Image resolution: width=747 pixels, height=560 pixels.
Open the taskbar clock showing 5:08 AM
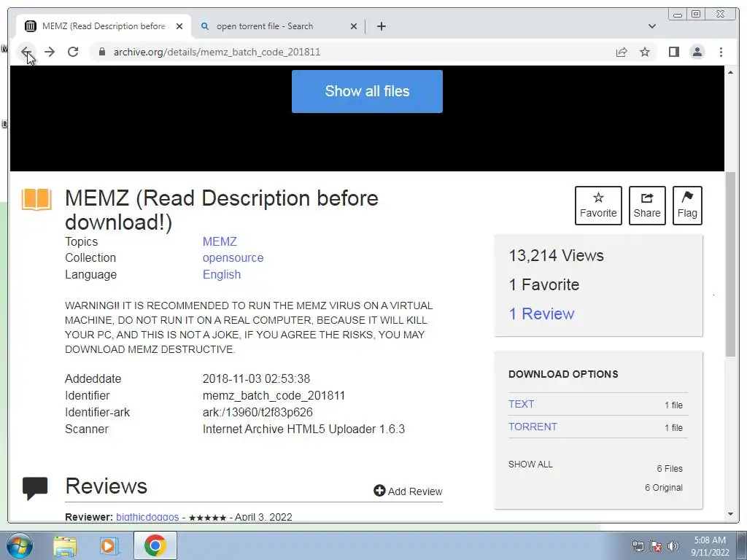(x=710, y=546)
